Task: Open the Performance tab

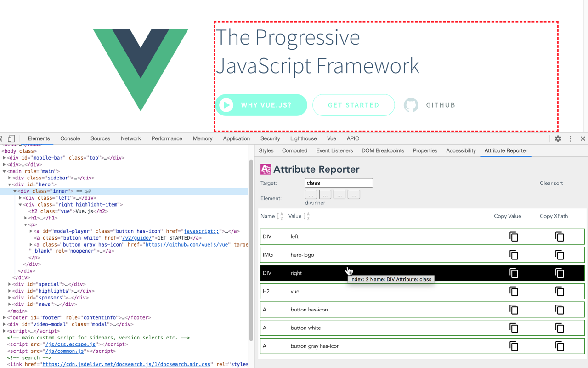Action: point(167,138)
